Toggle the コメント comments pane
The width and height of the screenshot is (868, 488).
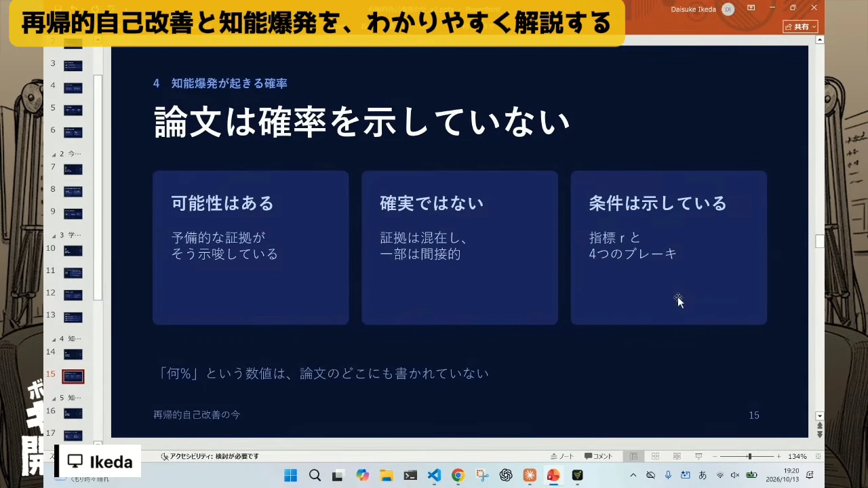pyautogui.click(x=598, y=456)
